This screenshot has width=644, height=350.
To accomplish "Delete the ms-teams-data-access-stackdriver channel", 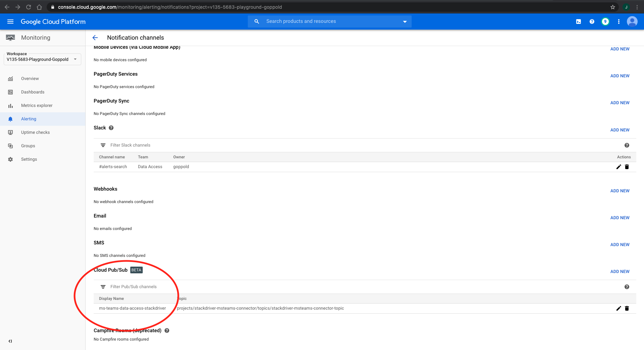I will coord(627,308).
